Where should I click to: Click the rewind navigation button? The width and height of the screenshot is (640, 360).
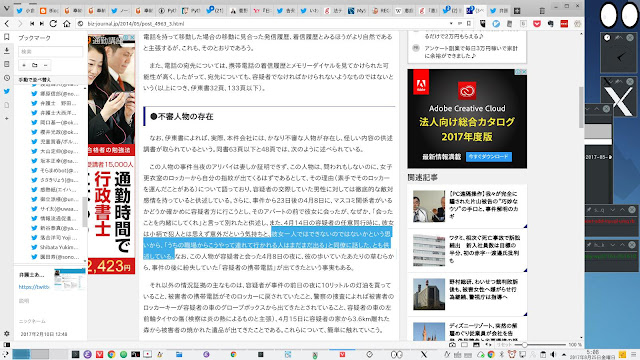pos(32,24)
